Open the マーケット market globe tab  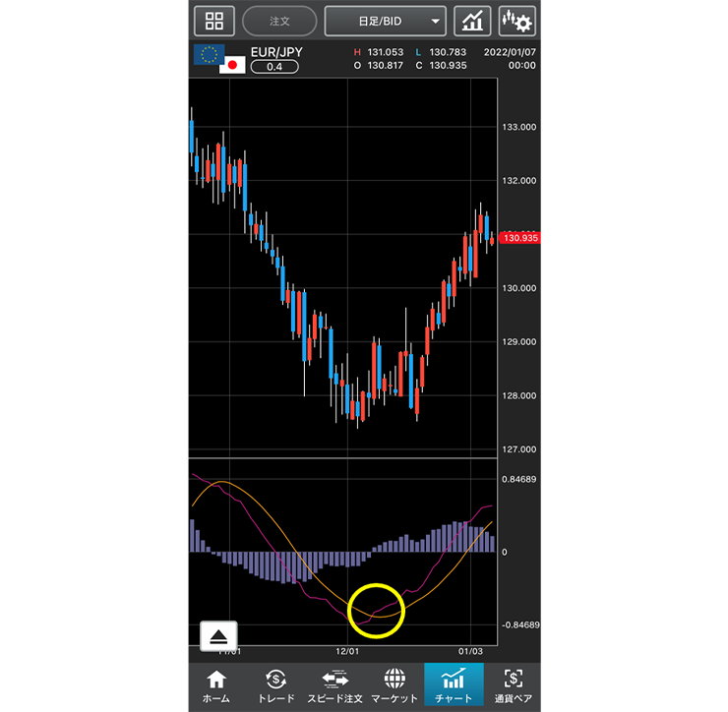pos(394,684)
